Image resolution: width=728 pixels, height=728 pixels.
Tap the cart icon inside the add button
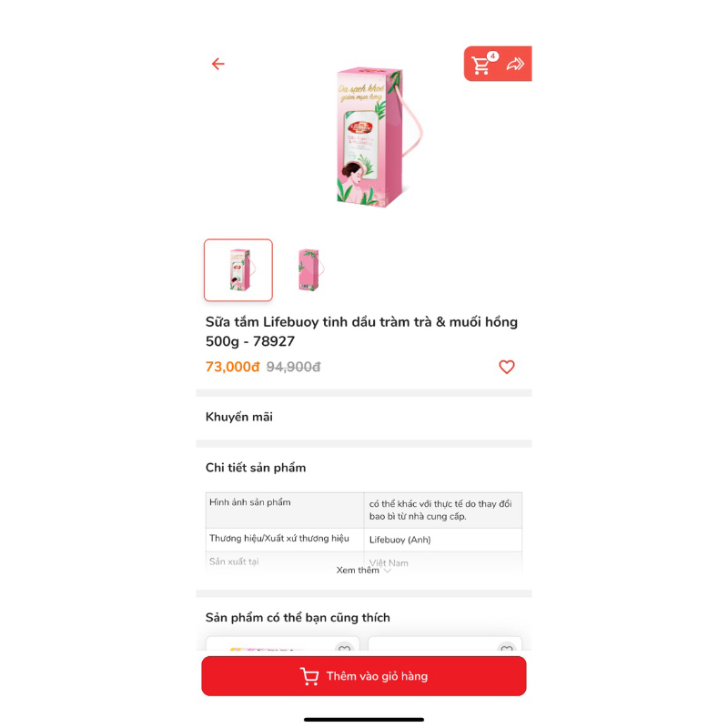(x=309, y=676)
